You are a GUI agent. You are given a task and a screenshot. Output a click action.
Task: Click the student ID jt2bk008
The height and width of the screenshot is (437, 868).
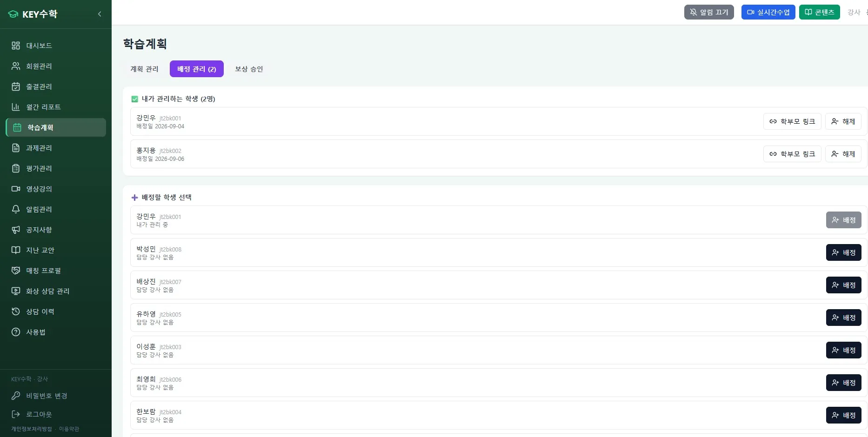(170, 250)
